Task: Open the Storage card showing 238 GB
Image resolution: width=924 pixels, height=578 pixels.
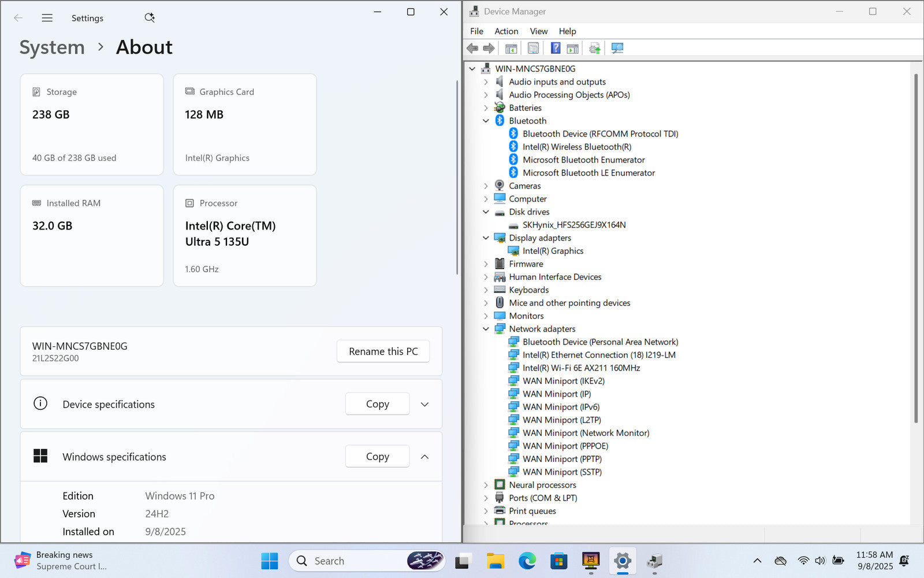Action: (92, 124)
